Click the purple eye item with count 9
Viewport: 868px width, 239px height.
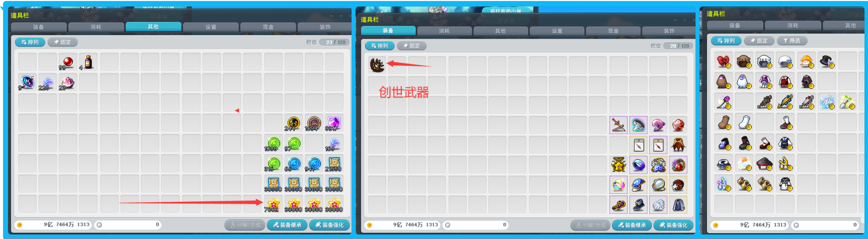click(27, 82)
